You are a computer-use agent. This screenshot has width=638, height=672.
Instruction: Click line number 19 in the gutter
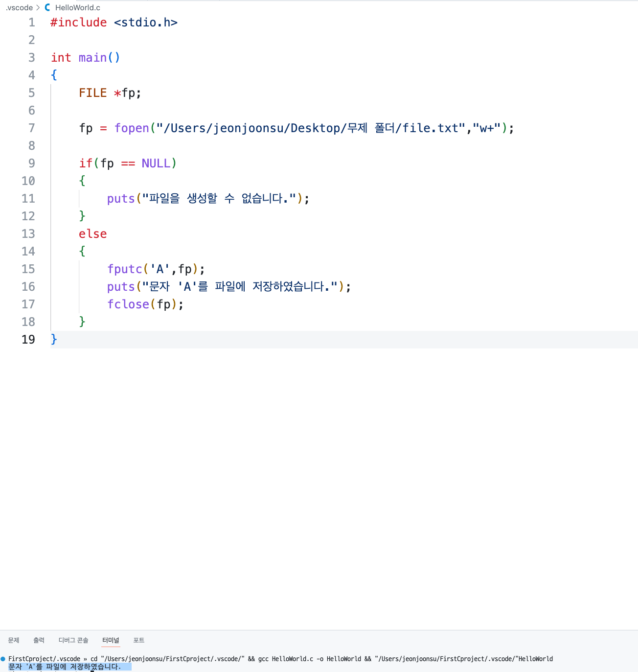[x=28, y=340]
